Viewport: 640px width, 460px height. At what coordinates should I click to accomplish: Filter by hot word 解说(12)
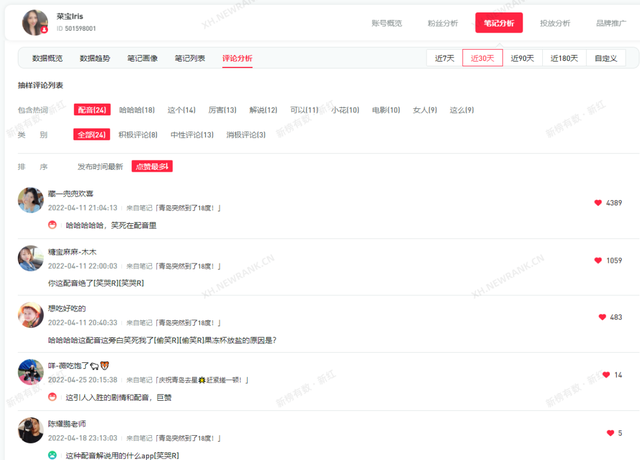263,110
